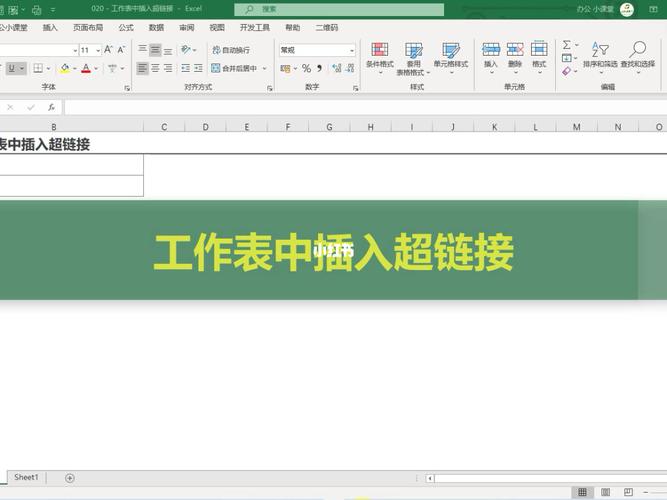
Task: Click the Decrease Indent icon
Action: 185,68
